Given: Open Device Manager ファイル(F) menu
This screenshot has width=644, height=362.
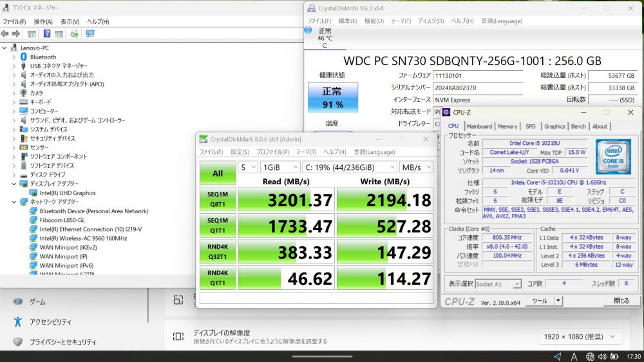Looking at the screenshot, I should (14, 21).
